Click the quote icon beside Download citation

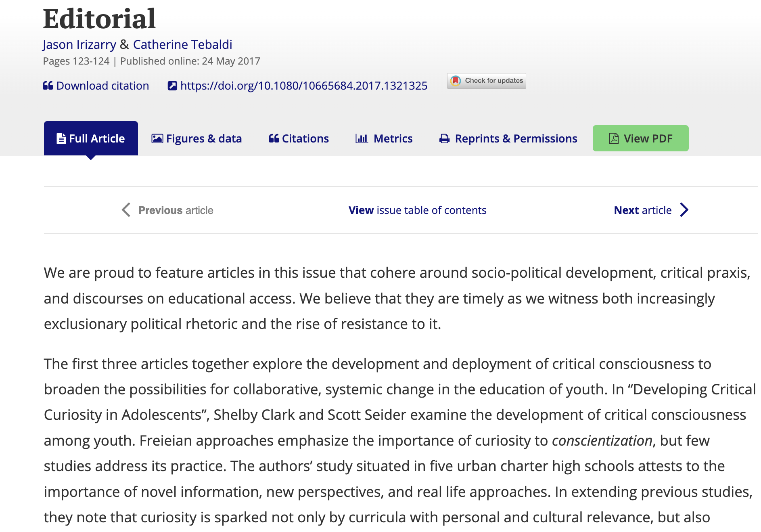48,86
